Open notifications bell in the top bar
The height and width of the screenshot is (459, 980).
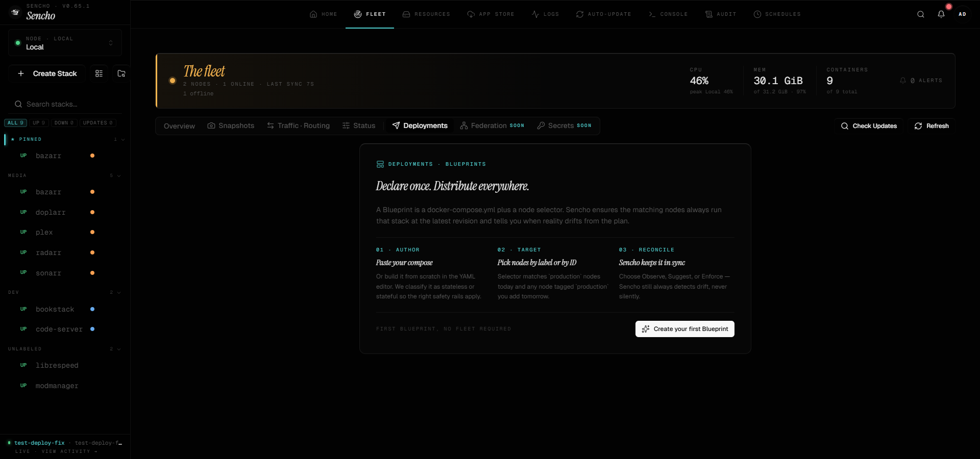(x=941, y=14)
